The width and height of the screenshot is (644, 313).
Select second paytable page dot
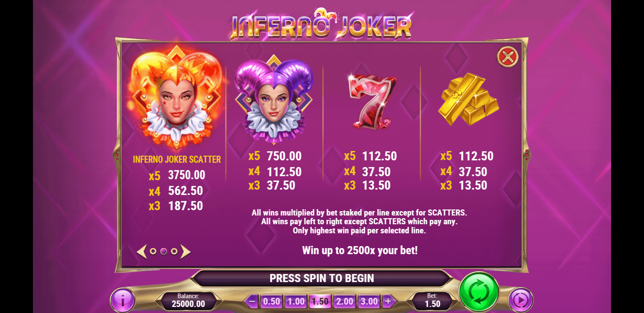164,251
